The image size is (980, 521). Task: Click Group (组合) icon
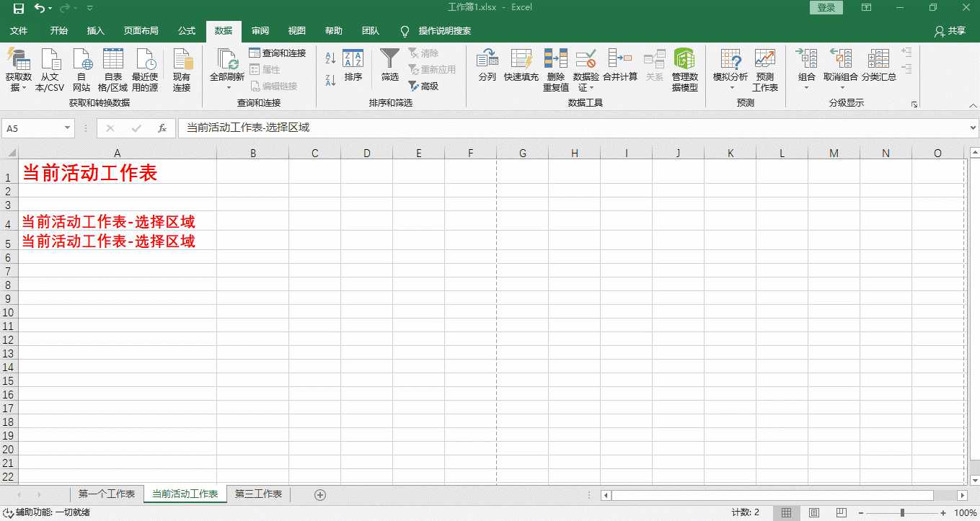807,60
